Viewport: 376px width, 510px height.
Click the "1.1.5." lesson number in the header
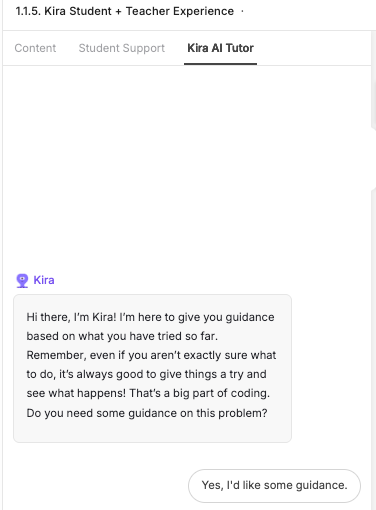click(28, 11)
